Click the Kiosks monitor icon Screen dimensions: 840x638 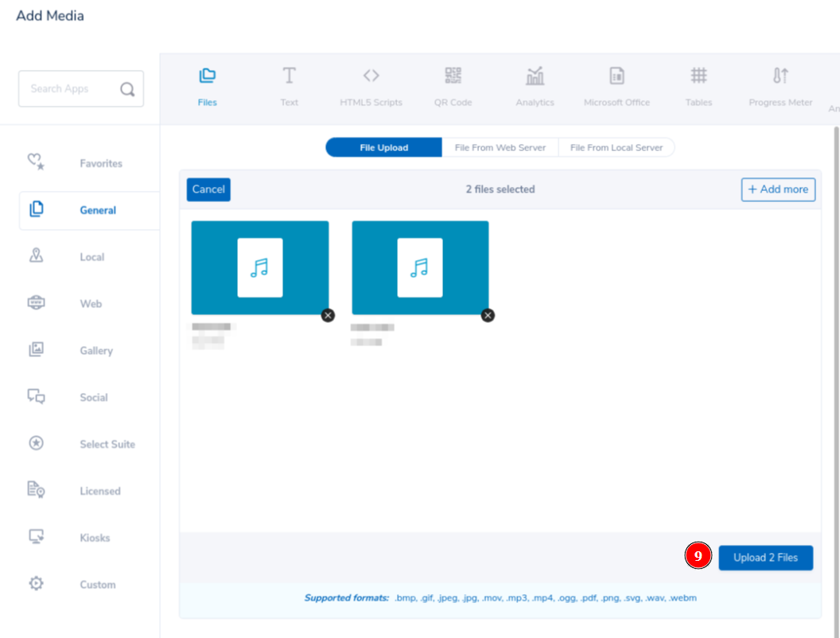(x=36, y=536)
